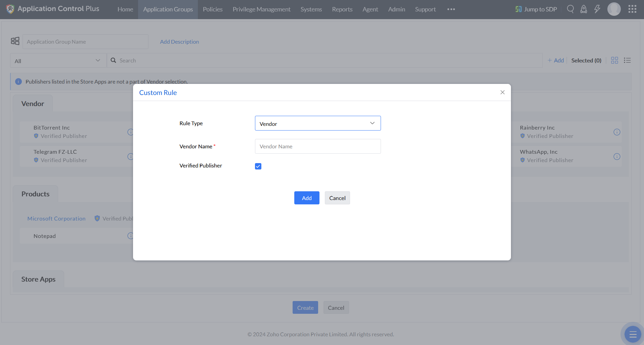Click the Create button

[x=305, y=307]
